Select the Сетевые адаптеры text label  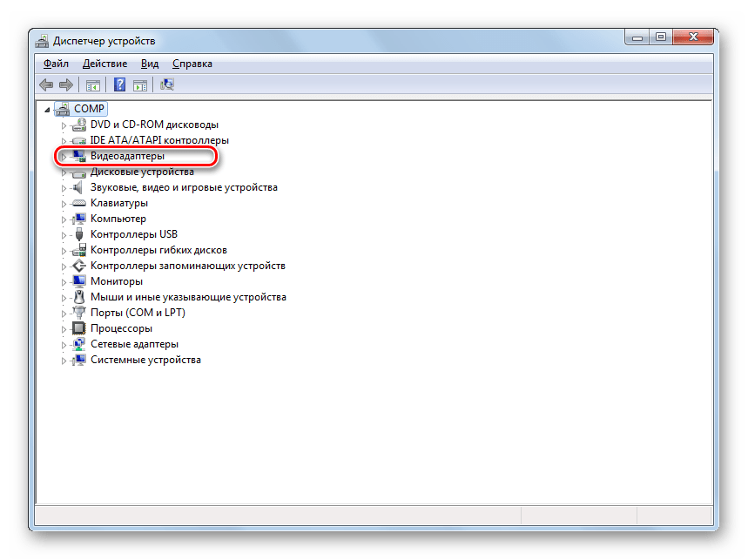pyautogui.click(x=134, y=344)
